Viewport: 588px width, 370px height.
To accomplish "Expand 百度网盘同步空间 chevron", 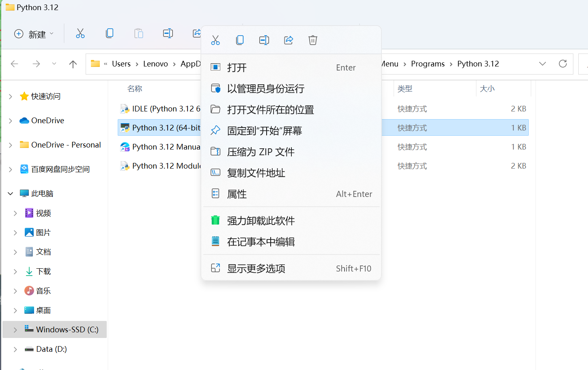I will coord(11,169).
